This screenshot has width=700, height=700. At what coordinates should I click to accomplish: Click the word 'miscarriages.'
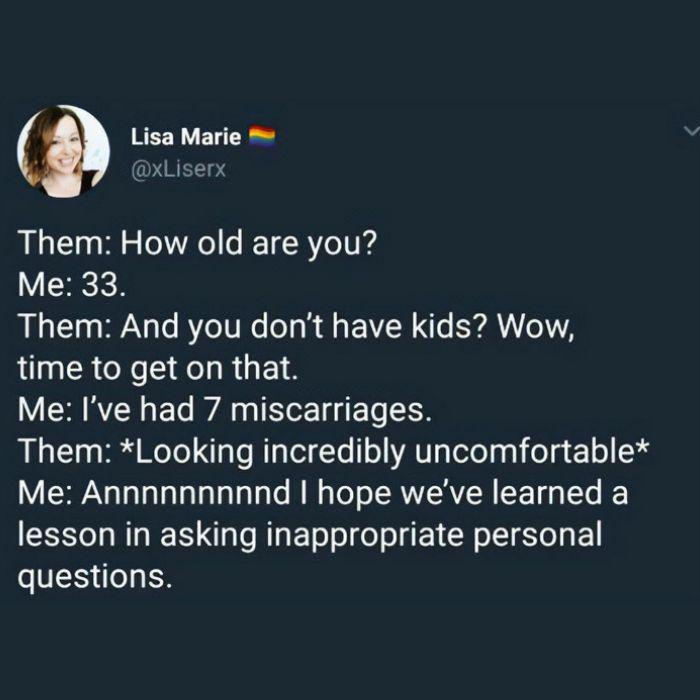click(331, 411)
